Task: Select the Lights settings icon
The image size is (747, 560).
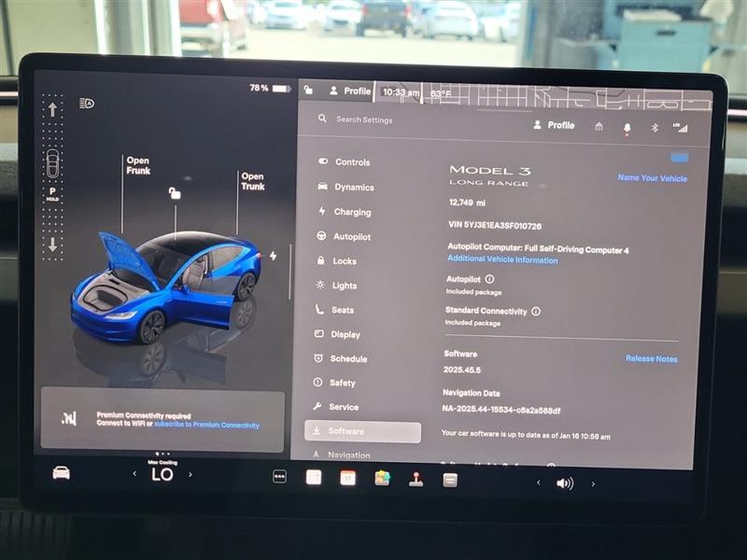Action: [322, 286]
